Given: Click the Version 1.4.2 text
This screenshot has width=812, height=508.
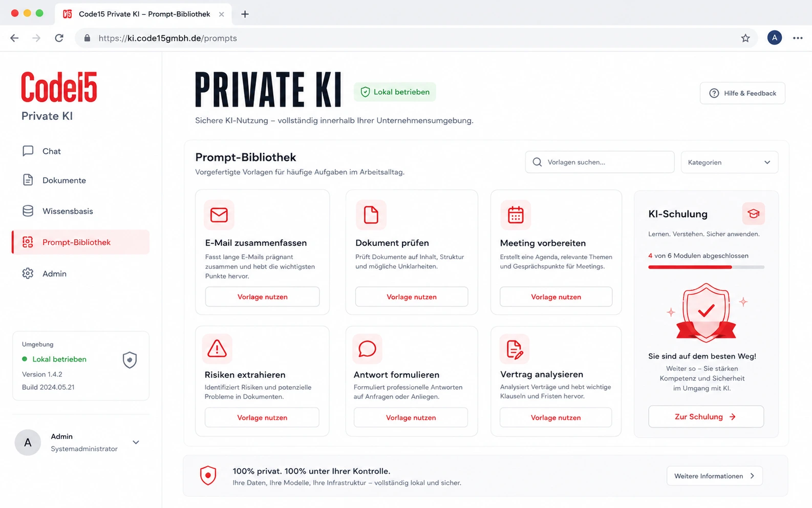Looking at the screenshot, I should (42, 374).
